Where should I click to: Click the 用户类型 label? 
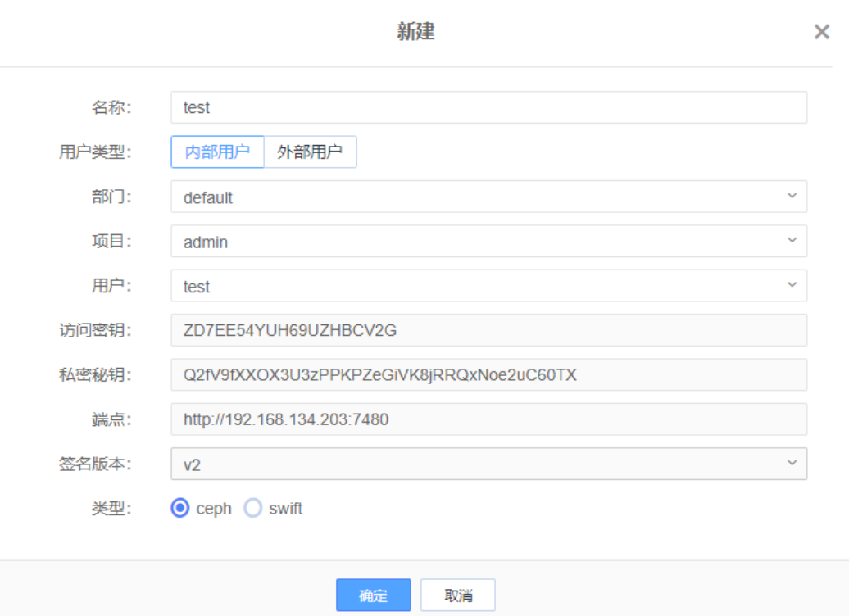(95, 152)
